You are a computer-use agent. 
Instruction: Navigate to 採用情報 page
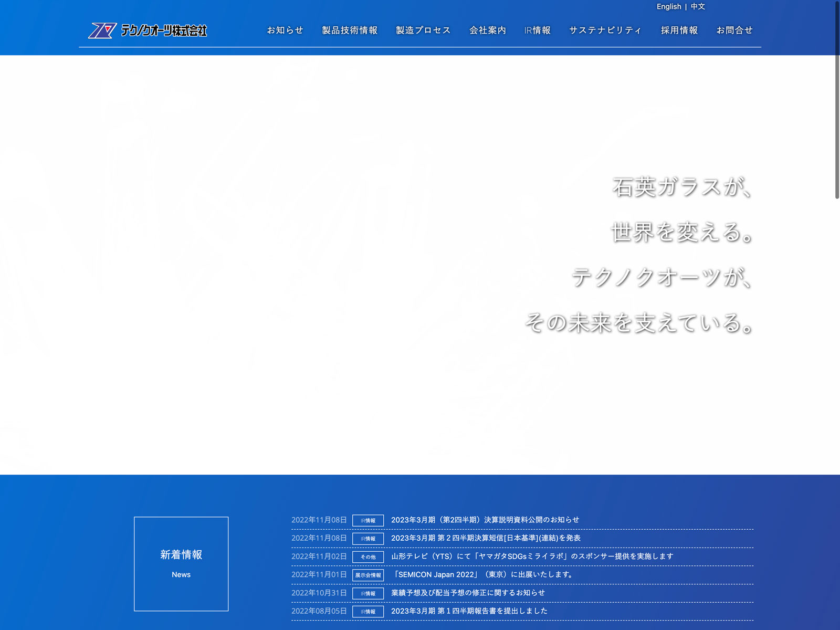(x=679, y=30)
